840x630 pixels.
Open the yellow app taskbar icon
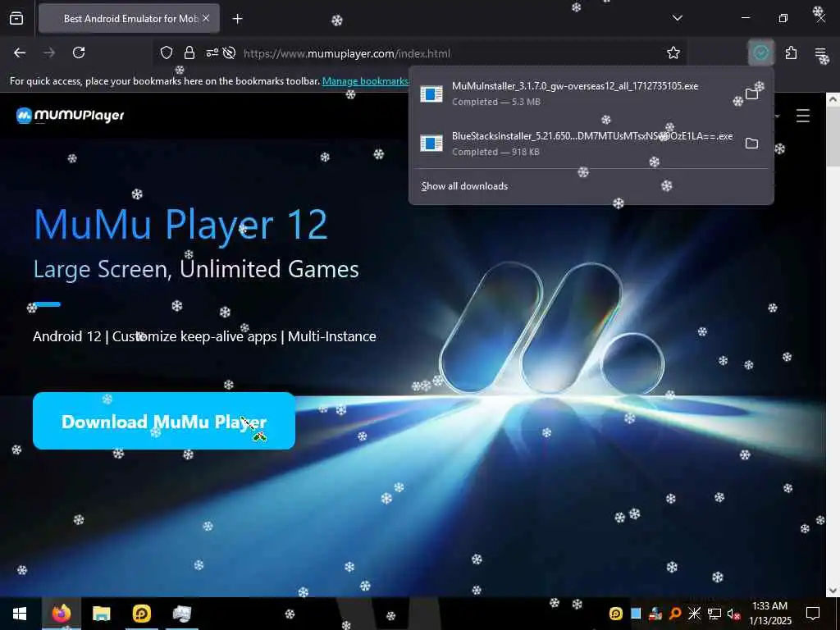click(141, 614)
